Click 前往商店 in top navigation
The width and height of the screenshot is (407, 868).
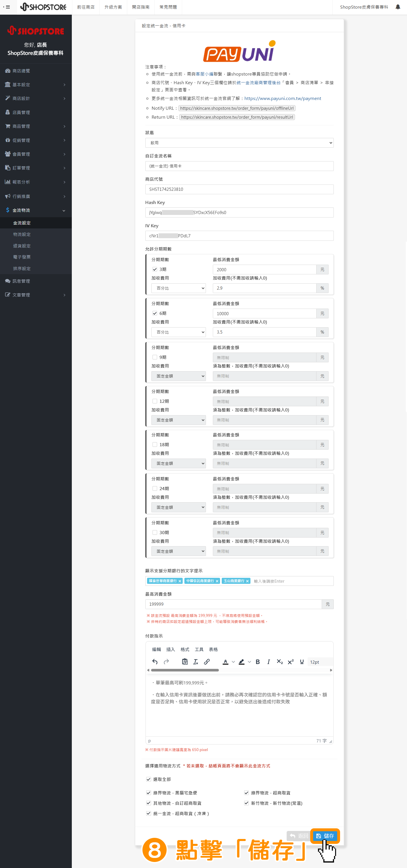click(86, 7)
